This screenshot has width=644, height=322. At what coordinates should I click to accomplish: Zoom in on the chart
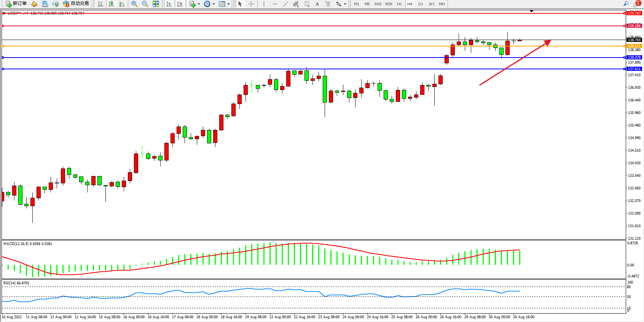[134, 4]
